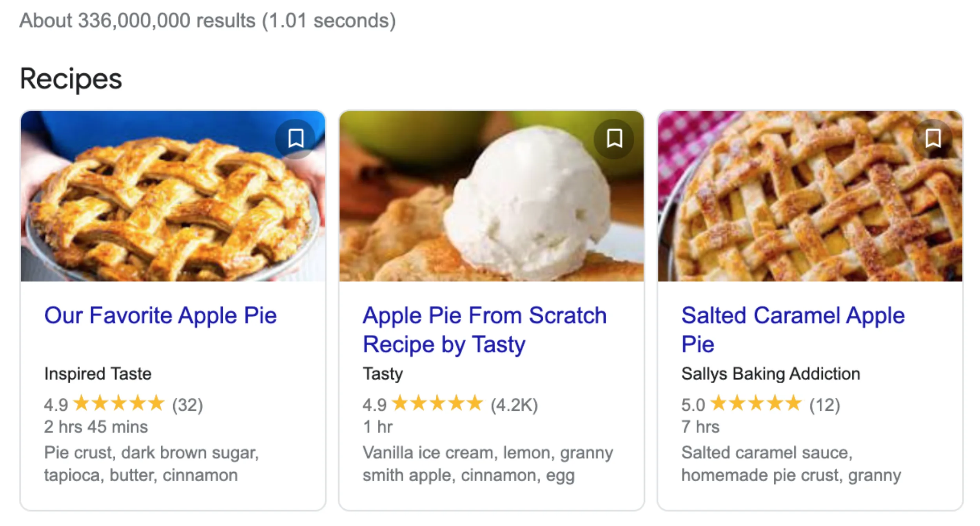Click the Recipes section heading
This screenshot has height=526, width=980.
71,80
